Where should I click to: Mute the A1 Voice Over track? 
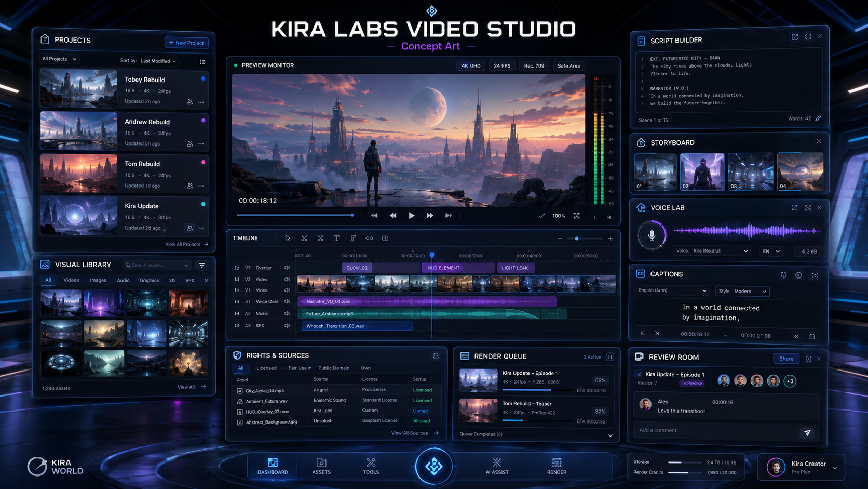287,301
